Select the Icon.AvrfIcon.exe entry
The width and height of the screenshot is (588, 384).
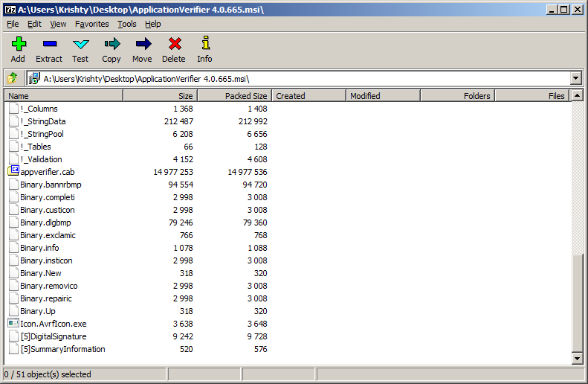point(53,324)
